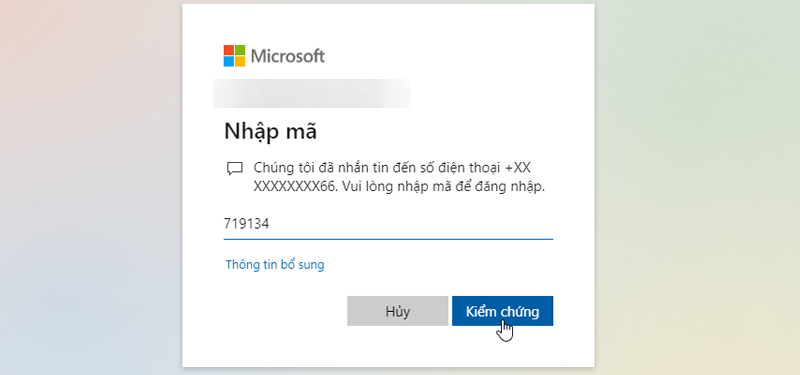Click the pastel background outside the dialog
Viewport: 800px width, 375px height.
[x=92, y=189]
